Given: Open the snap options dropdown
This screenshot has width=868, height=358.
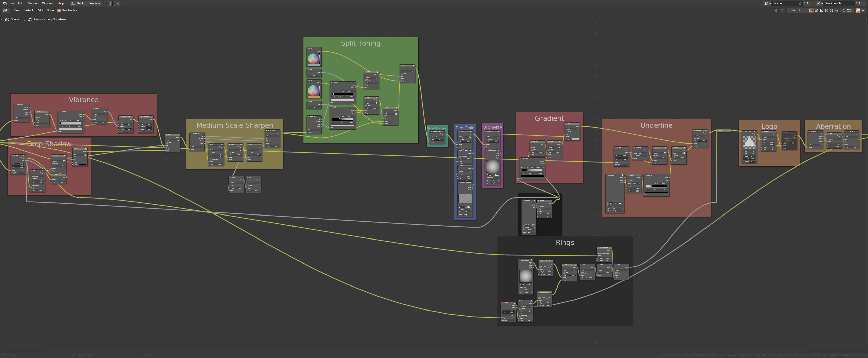Looking at the screenshot, I should (x=850, y=10).
